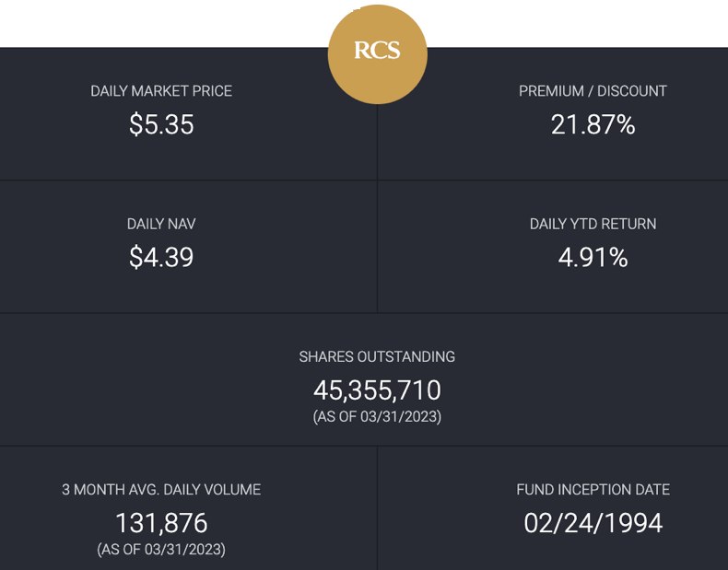Select the Fund Inception Date label
Viewport: 728px width, 570px height.
[x=593, y=490]
